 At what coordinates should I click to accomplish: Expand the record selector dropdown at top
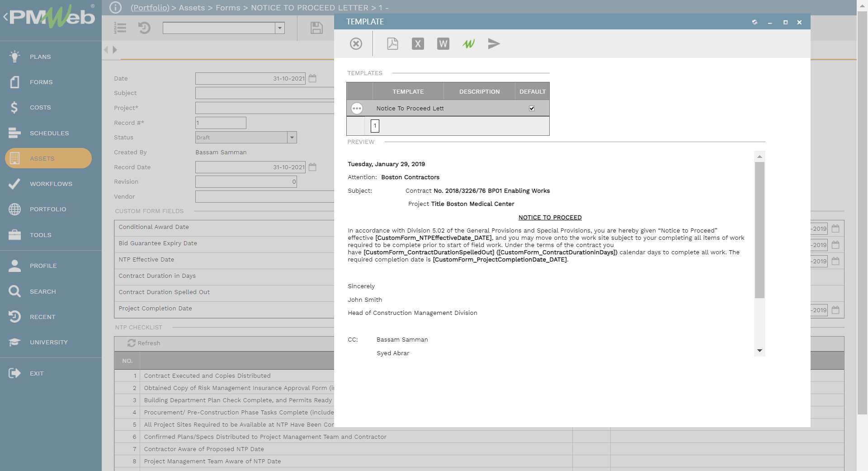point(280,28)
